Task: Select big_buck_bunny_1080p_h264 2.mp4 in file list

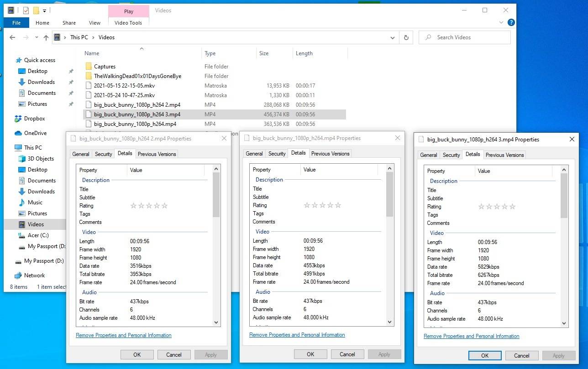Action: pos(137,105)
